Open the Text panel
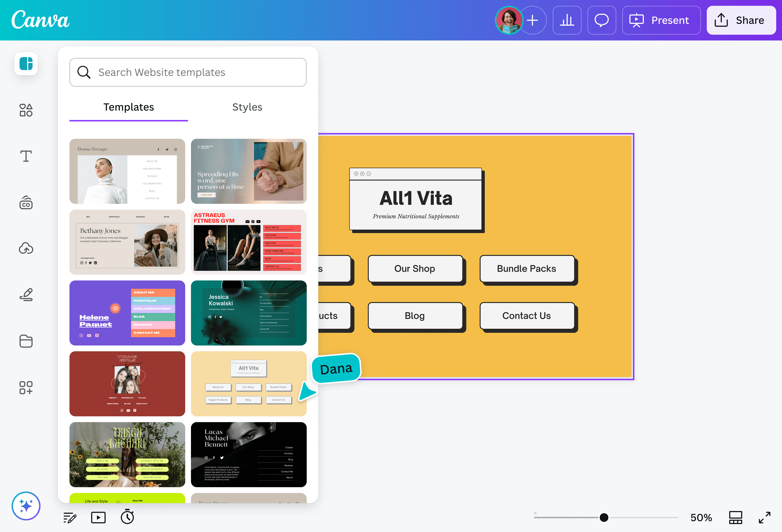The image size is (782, 532). tap(26, 156)
